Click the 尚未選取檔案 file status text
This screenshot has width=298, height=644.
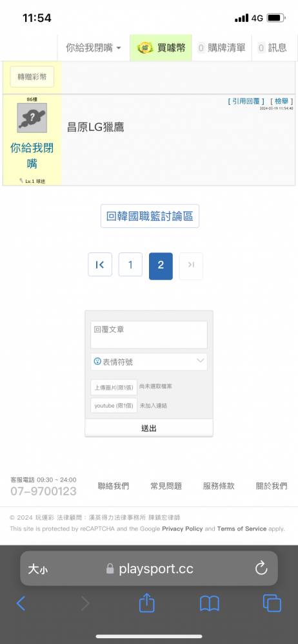point(155,386)
